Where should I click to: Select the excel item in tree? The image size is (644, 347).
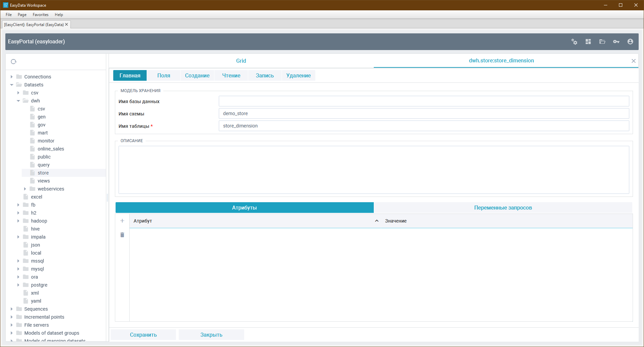point(36,197)
